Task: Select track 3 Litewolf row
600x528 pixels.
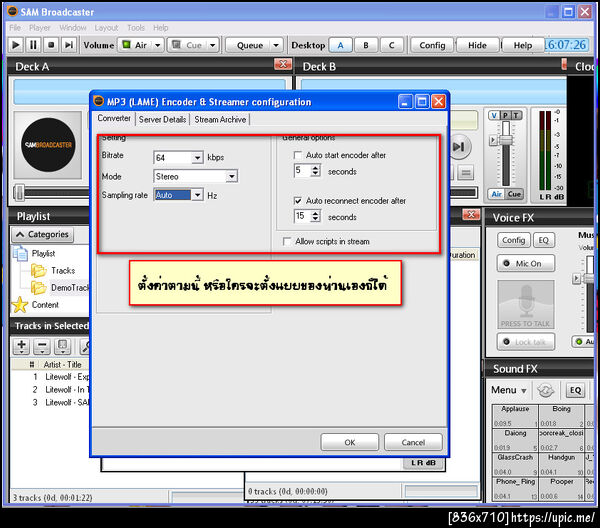Action: point(51,403)
